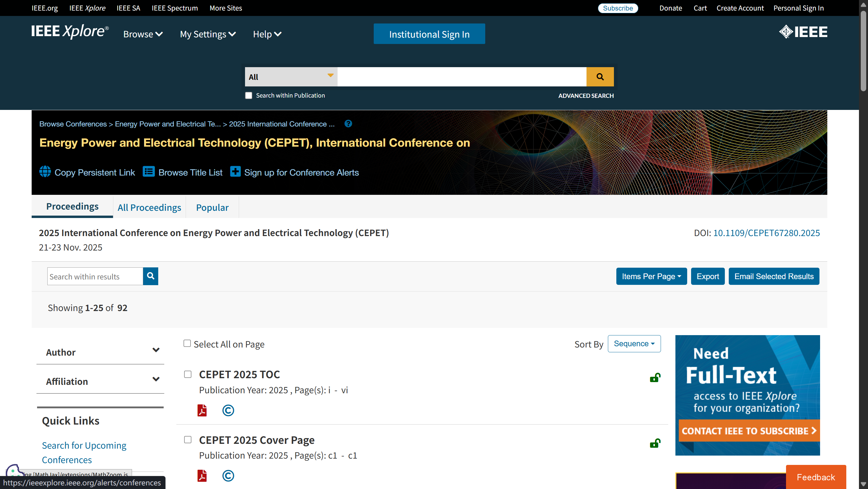
Task: Click the IEEE diamond logo at top right
Action: 803,32
